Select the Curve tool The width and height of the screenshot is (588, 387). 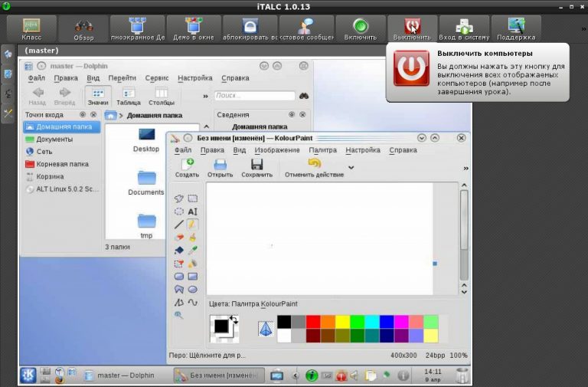193,302
